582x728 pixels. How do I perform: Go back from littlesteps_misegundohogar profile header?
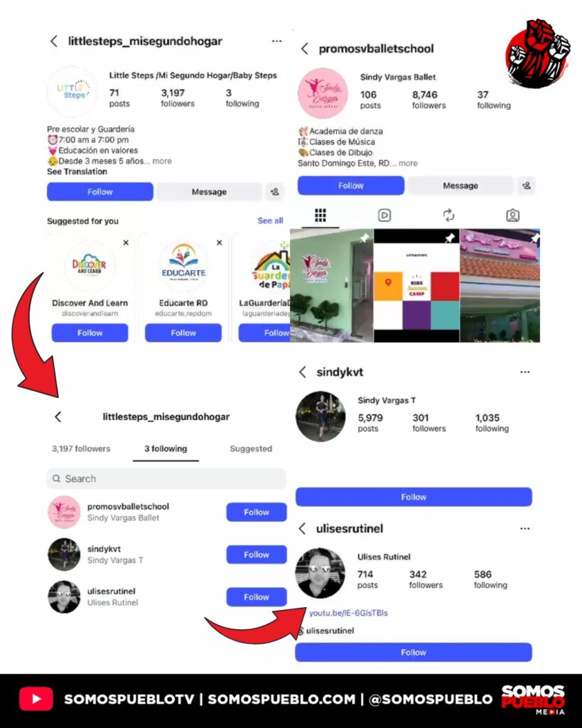pyautogui.click(x=54, y=41)
